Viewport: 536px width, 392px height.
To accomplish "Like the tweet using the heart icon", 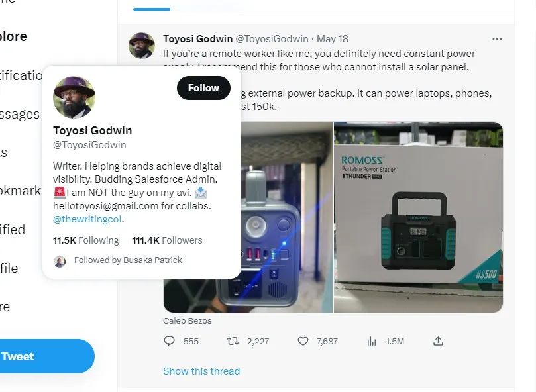I will point(303,341).
